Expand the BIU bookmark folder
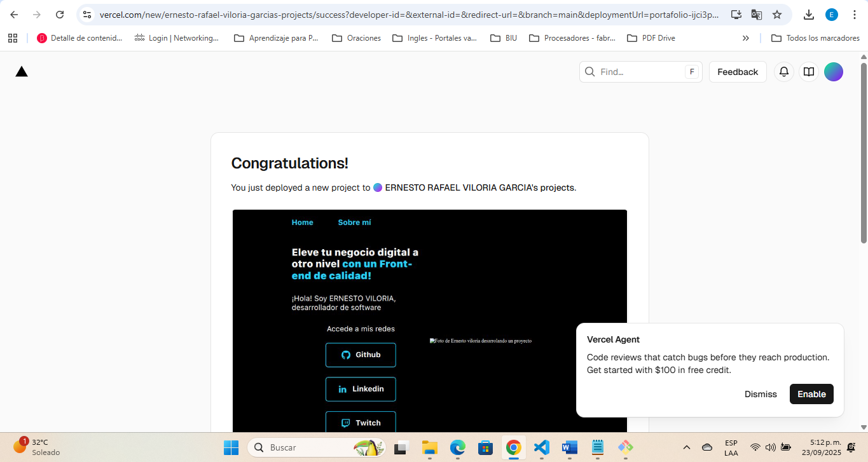The image size is (868, 462). (504, 38)
